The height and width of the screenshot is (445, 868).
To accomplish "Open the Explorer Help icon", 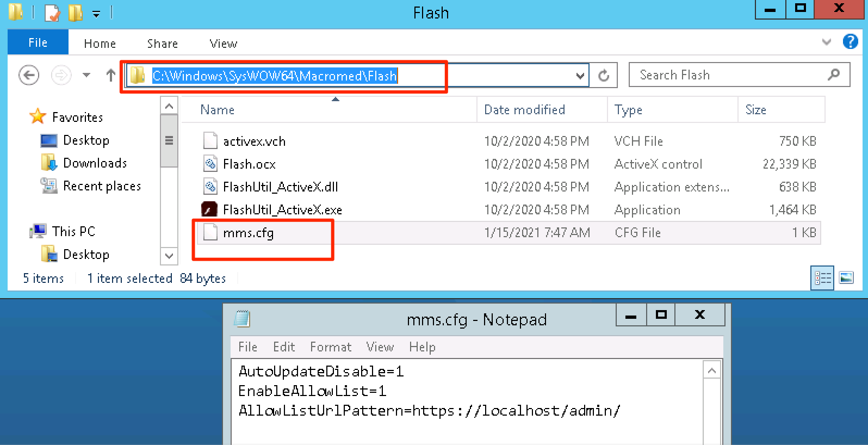I will pyautogui.click(x=850, y=42).
